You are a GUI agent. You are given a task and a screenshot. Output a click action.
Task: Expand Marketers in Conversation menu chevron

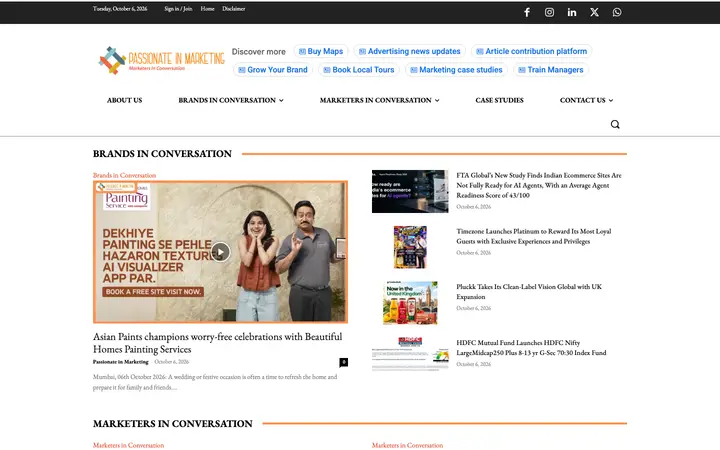(x=437, y=100)
